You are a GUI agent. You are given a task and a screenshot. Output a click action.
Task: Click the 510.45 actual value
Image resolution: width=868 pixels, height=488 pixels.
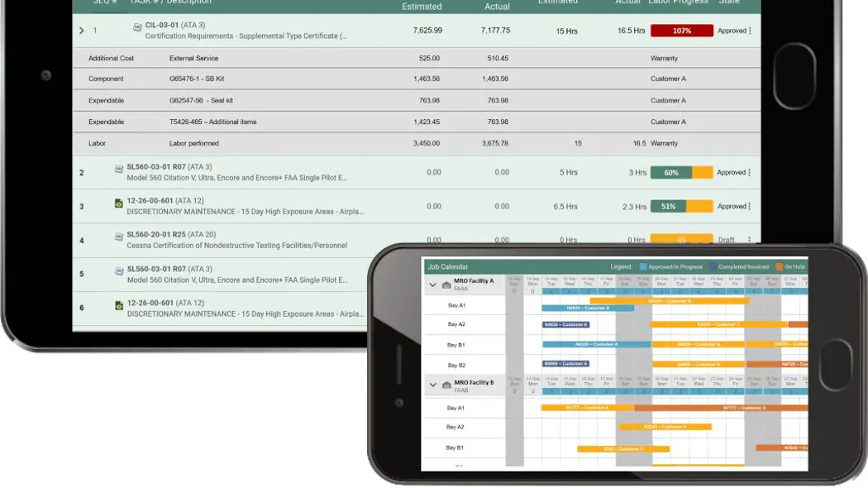pyautogui.click(x=498, y=58)
